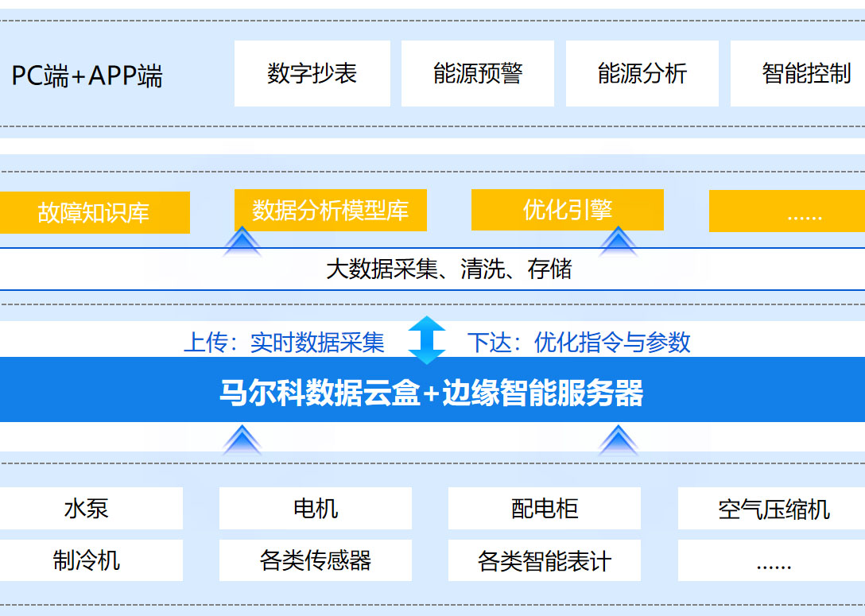The height and width of the screenshot is (616, 865).
Task: Click the up arrow above 配电柜
Action: [x=618, y=440]
